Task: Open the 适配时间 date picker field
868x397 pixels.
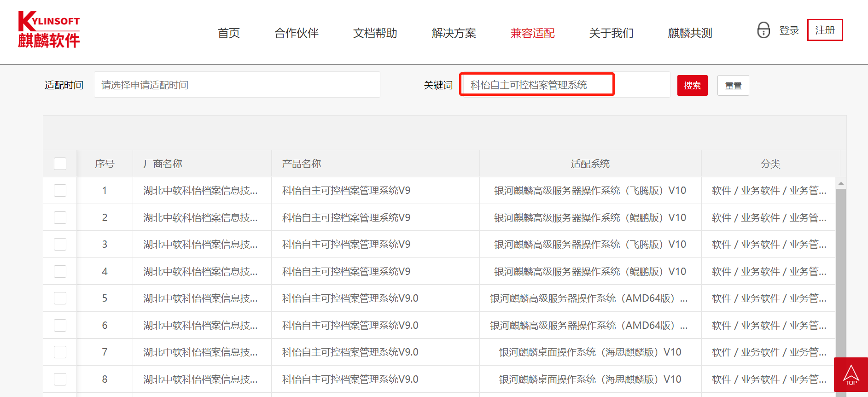Action: [237, 85]
